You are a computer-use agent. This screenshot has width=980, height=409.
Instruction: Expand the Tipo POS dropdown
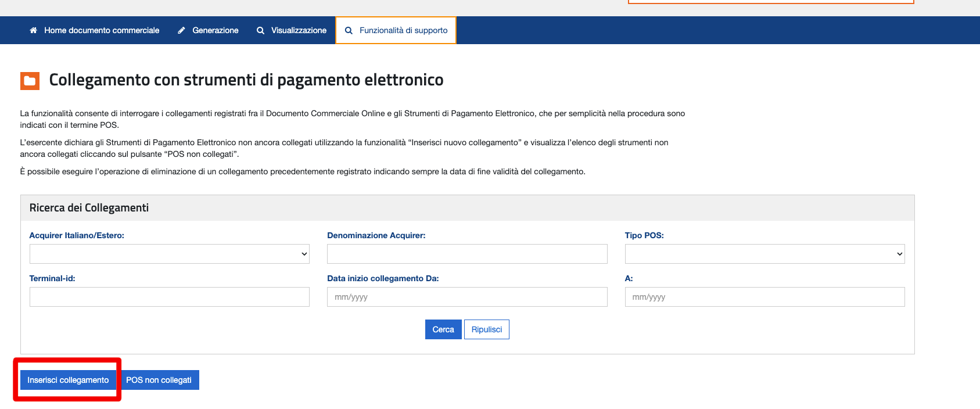coord(764,254)
